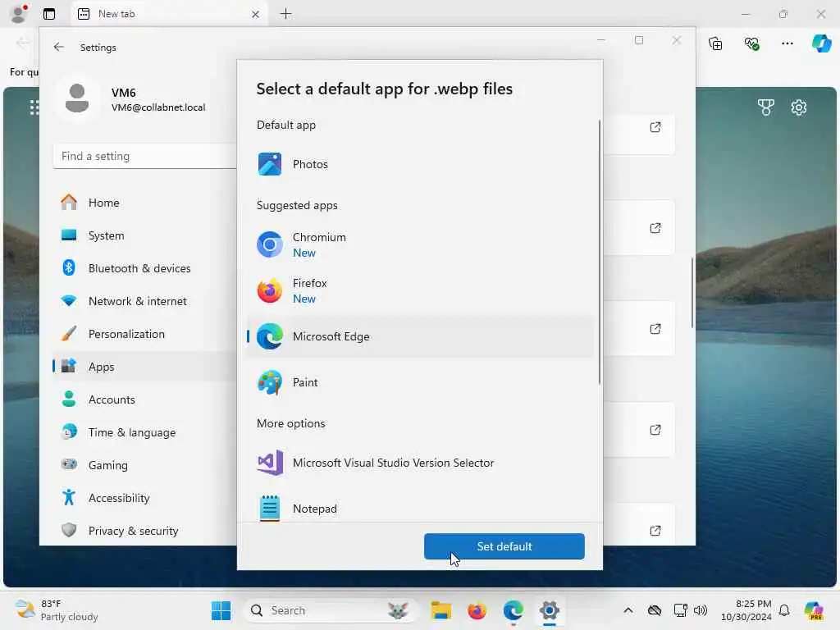Image resolution: width=840 pixels, height=630 pixels.
Task: Click the Find a setting search box
Action: click(144, 156)
